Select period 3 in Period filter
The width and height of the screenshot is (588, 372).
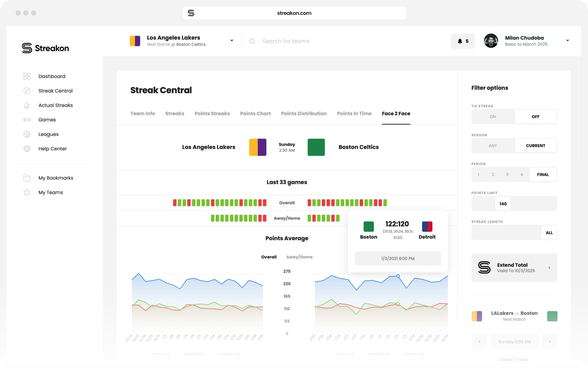507,175
